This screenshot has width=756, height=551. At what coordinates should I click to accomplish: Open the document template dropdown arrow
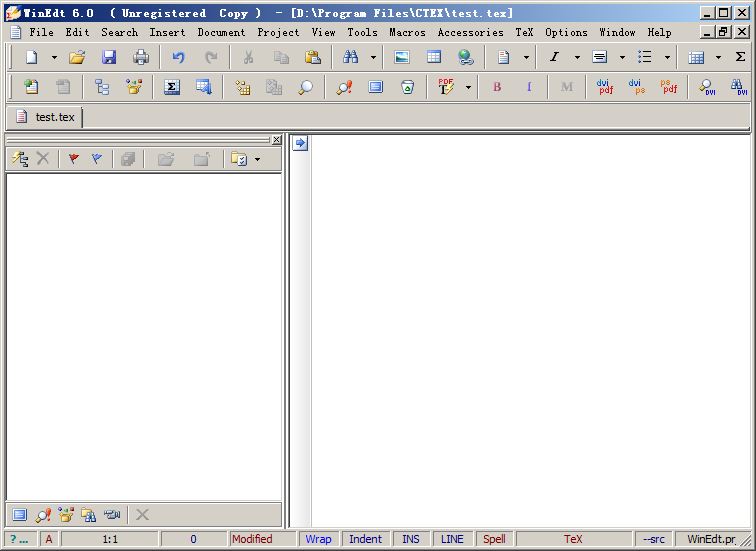pos(526,57)
